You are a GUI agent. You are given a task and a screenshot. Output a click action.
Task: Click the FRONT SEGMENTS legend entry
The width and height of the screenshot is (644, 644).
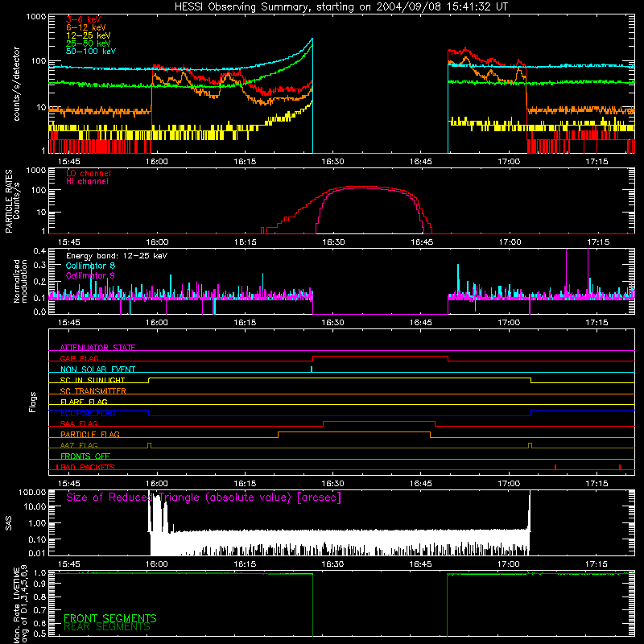tap(110, 618)
